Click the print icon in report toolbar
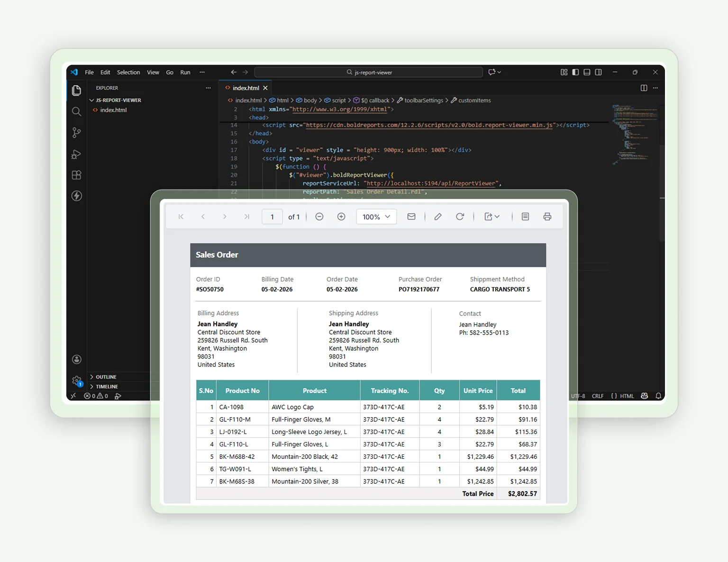Viewport: 728px width, 562px height. pyautogui.click(x=547, y=217)
